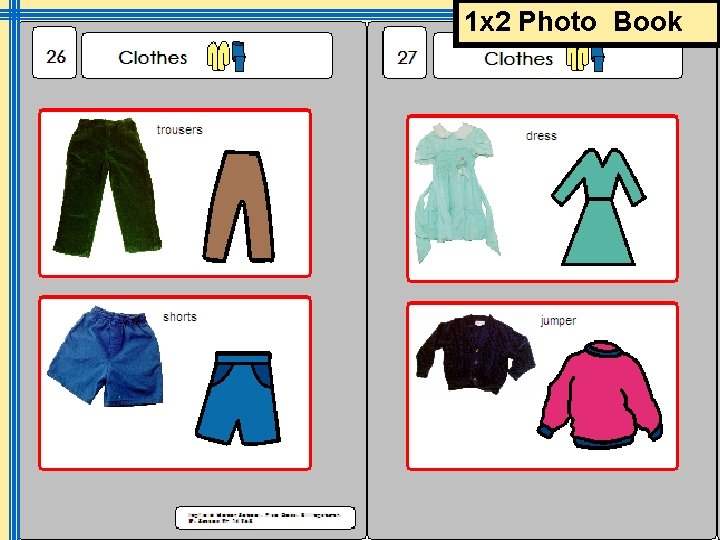Click the clothes symbol icon on page 26
Viewport: 720px width, 540px height.
226,56
